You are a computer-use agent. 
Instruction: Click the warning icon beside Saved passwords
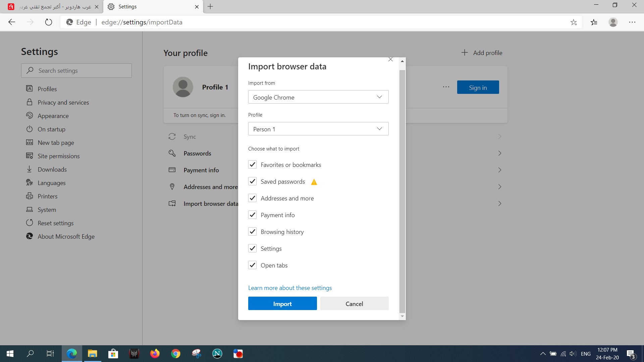pos(314,182)
